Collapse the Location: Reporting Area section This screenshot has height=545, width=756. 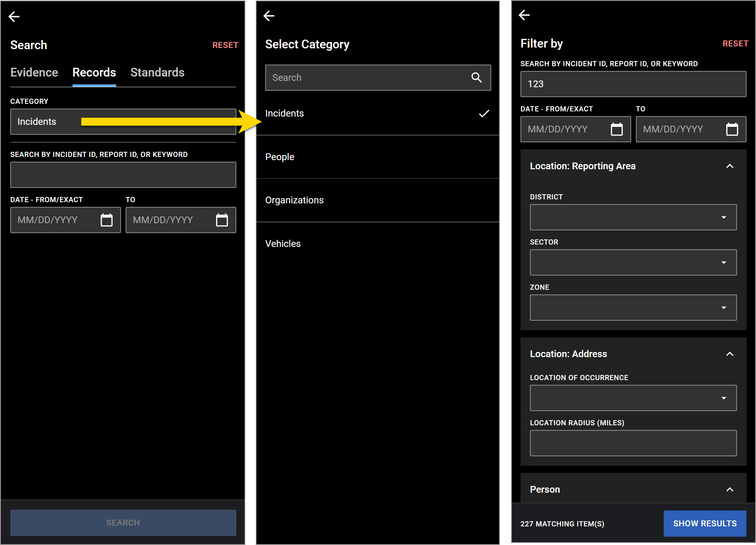(729, 166)
